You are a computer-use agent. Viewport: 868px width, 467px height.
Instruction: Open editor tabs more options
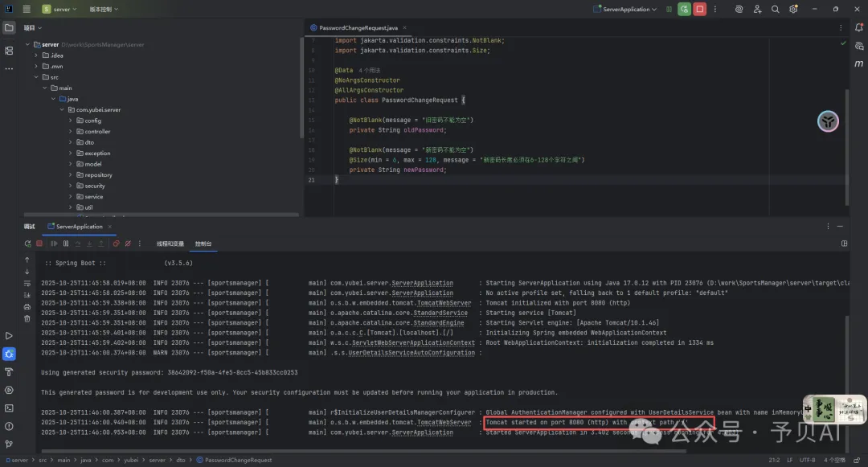(841, 27)
